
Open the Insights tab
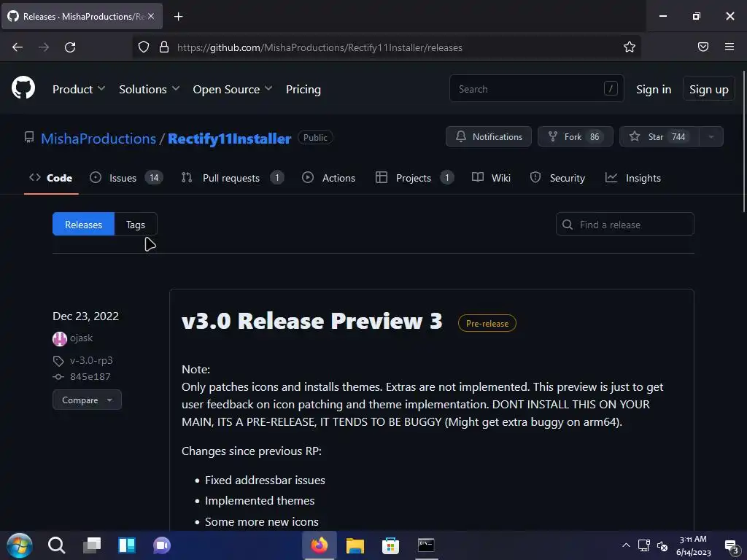click(632, 178)
